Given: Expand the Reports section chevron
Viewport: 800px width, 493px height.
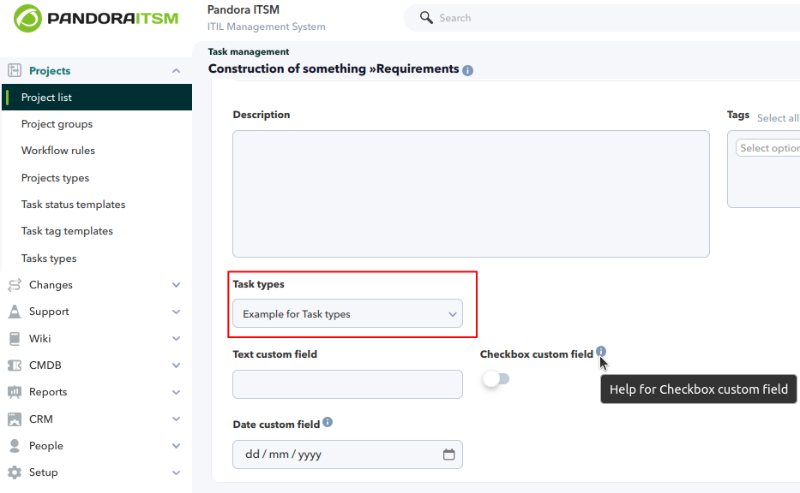Looking at the screenshot, I should (x=176, y=392).
